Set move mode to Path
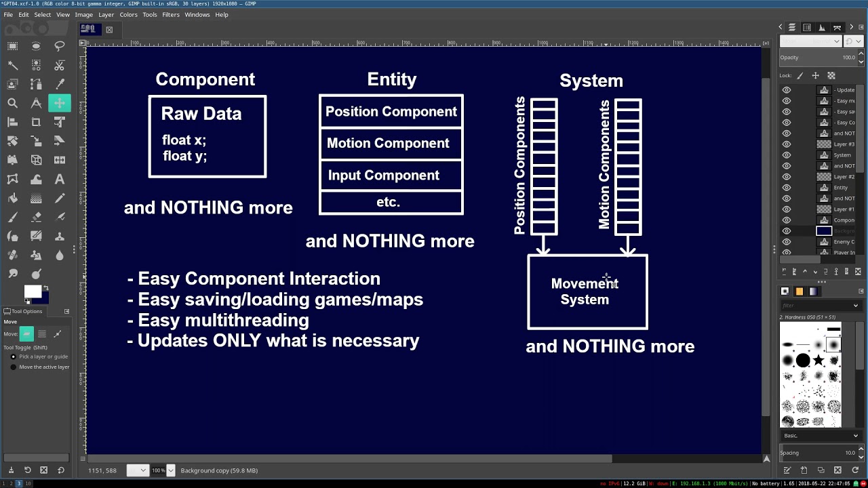The width and height of the screenshot is (868, 488). click(58, 333)
